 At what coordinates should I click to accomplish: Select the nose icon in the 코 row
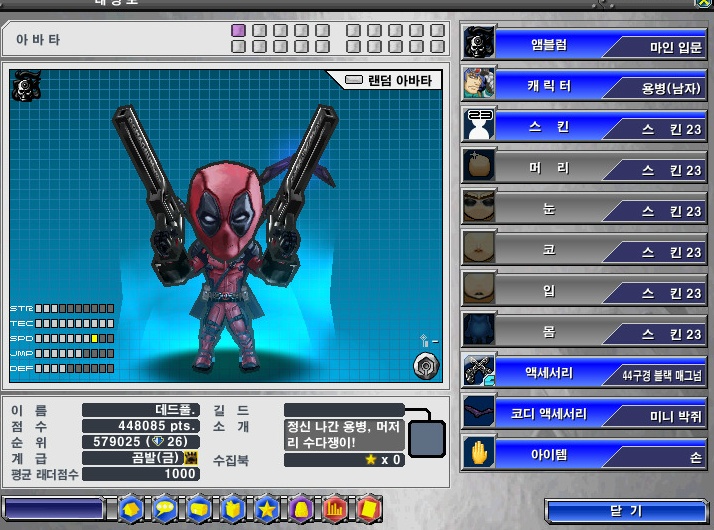479,248
